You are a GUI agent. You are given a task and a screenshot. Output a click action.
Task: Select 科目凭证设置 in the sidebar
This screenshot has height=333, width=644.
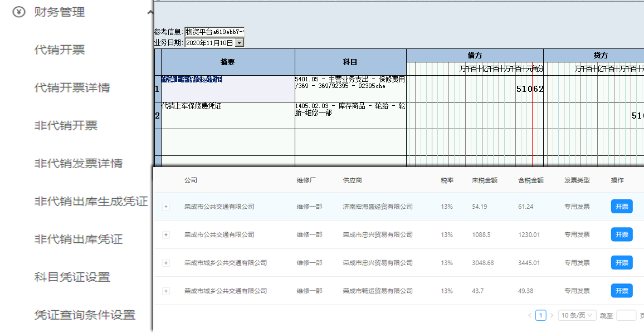pyautogui.click(x=72, y=277)
